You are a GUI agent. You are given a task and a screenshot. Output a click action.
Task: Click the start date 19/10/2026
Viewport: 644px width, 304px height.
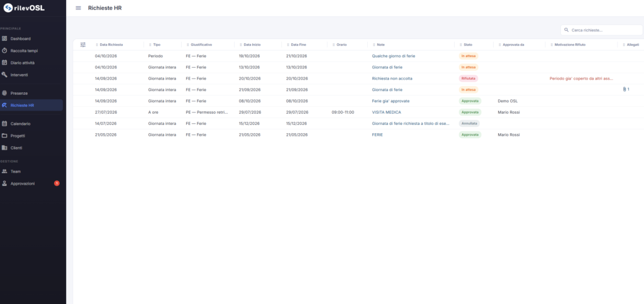coord(250,56)
